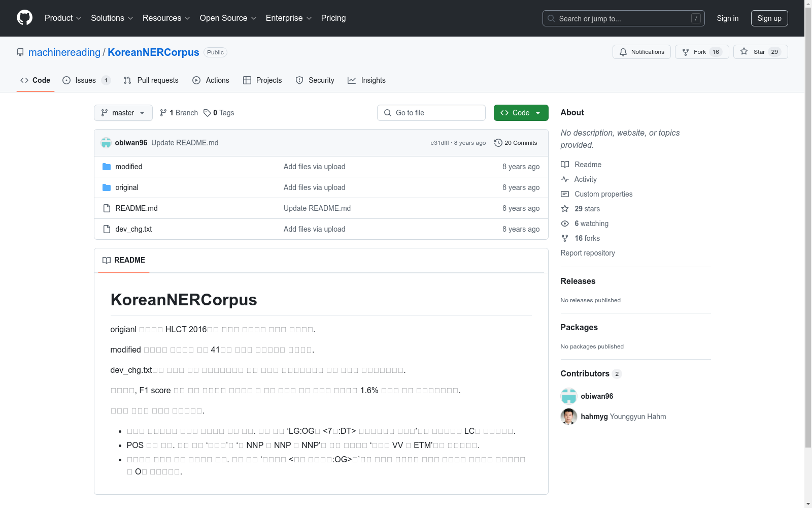This screenshot has height=508, width=812.
Task: Click the branch icon beside 1 Branch
Action: [x=163, y=113]
